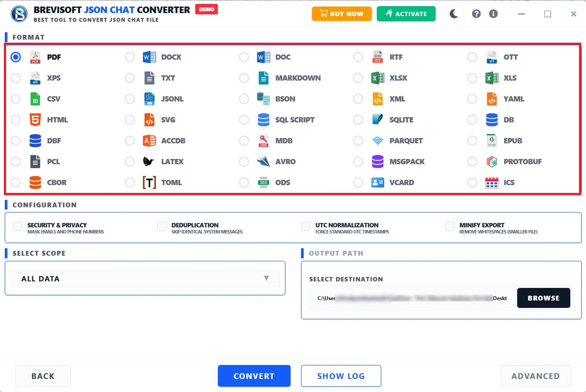Select the TOML radio button
The image size is (586, 392).
tap(130, 182)
